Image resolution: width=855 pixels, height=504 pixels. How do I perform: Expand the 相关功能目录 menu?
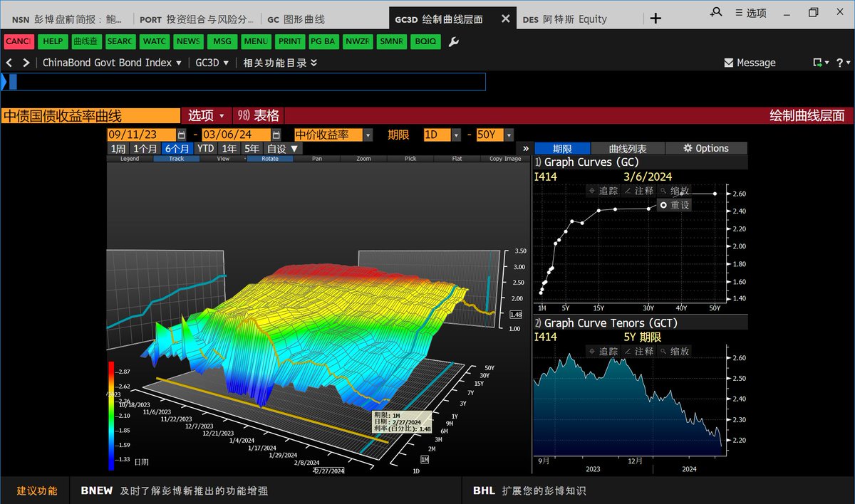point(280,63)
